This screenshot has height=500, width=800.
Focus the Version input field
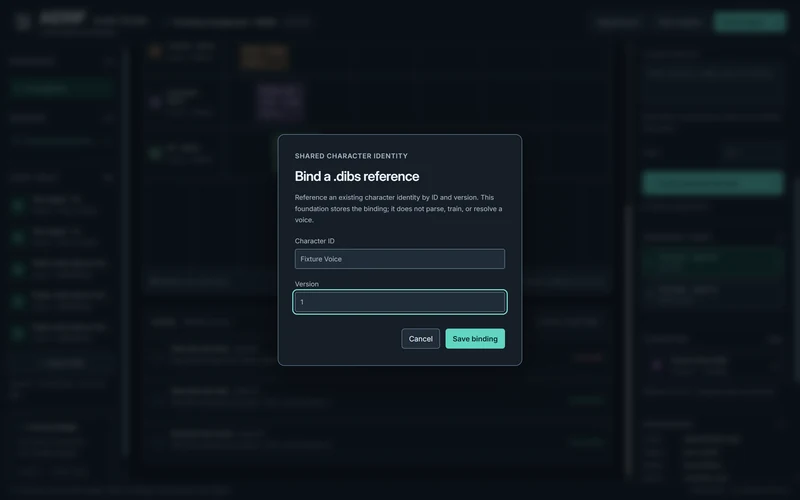tap(399, 302)
